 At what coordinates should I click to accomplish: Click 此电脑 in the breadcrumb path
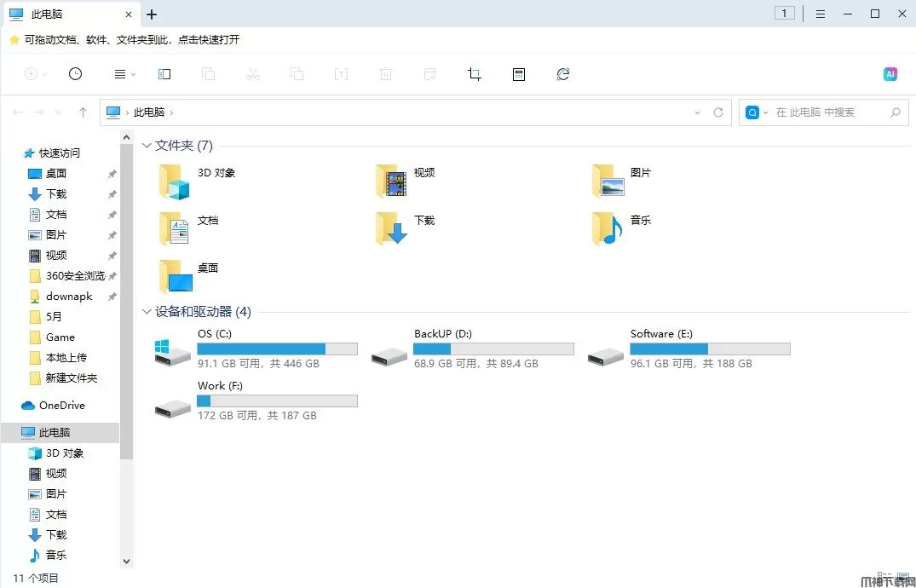coord(149,112)
